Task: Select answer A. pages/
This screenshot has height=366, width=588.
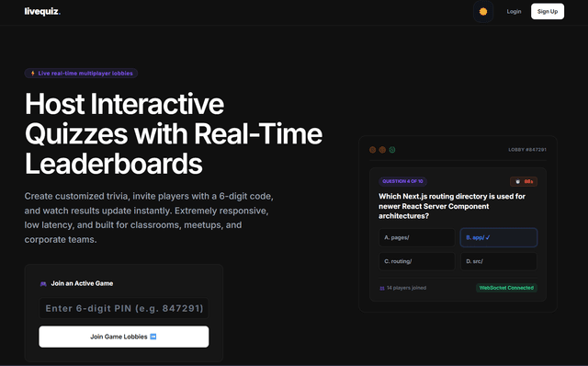Action: (x=416, y=237)
